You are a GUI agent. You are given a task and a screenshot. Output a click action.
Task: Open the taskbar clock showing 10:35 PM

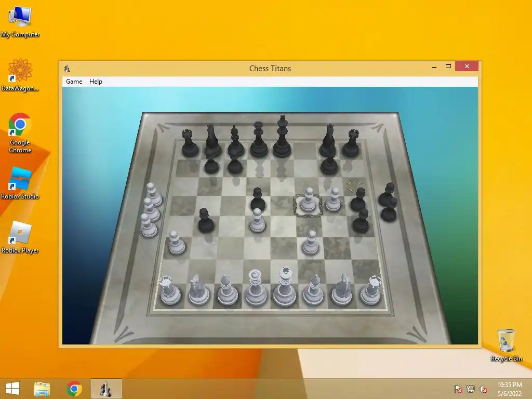(x=510, y=389)
